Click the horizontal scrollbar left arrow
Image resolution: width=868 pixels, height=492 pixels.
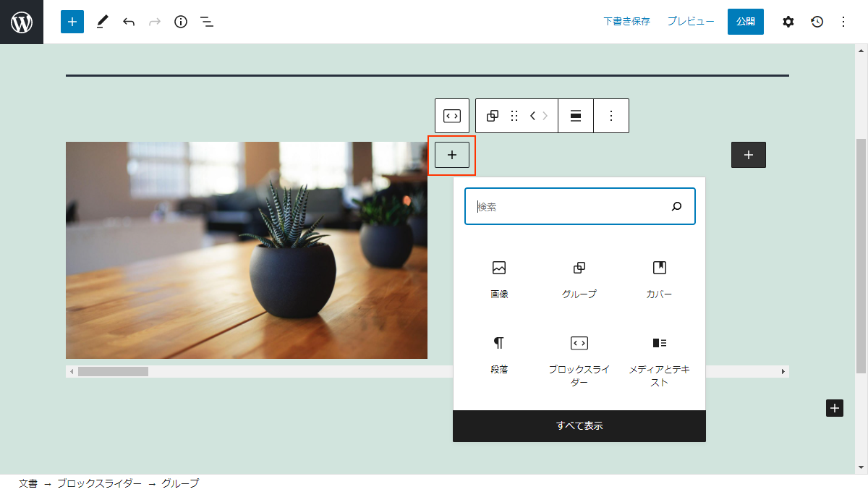click(72, 371)
